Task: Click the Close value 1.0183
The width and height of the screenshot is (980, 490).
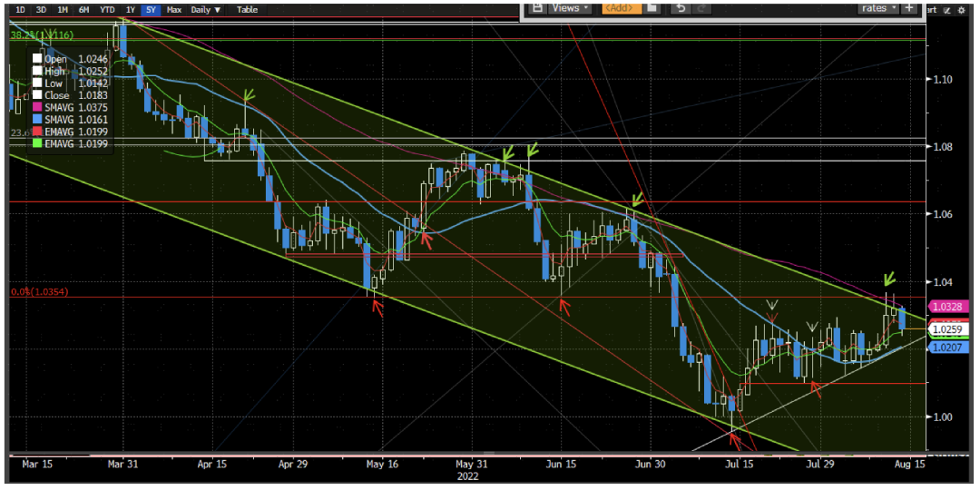Action: [93, 95]
